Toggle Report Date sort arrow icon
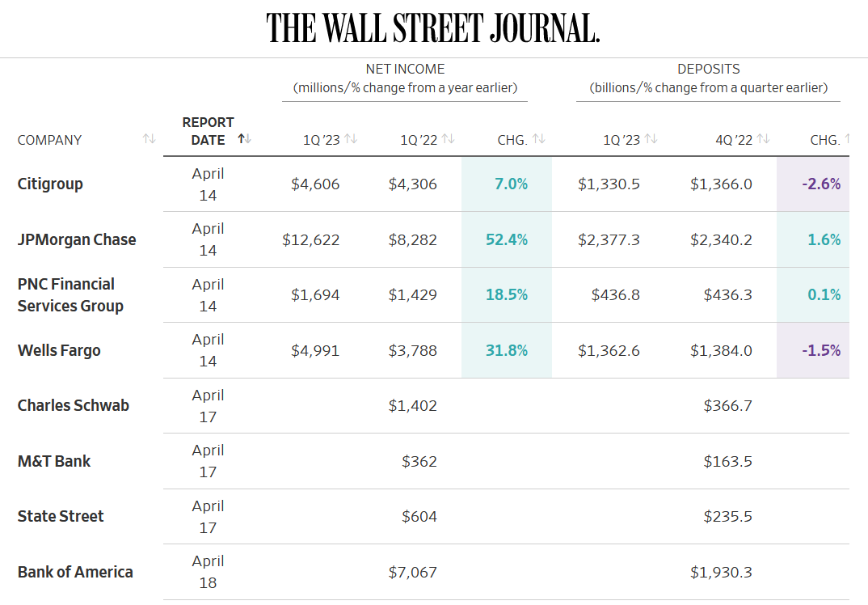868x605 pixels. point(245,138)
